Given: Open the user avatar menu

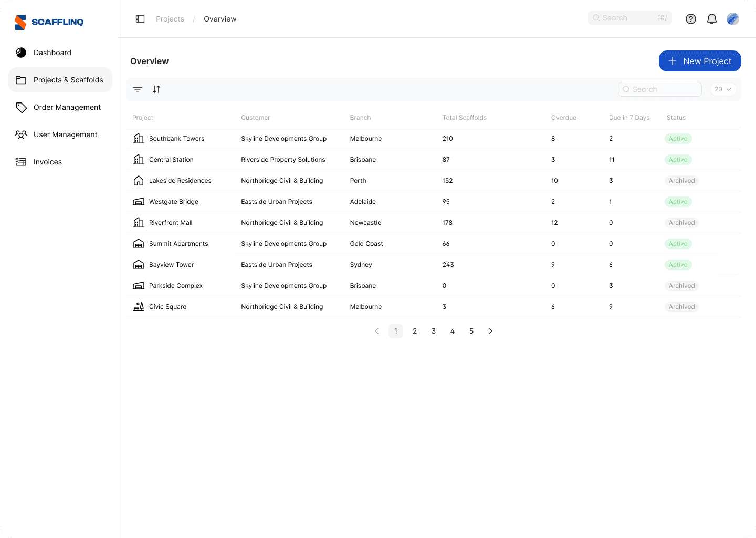Looking at the screenshot, I should coord(733,19).
